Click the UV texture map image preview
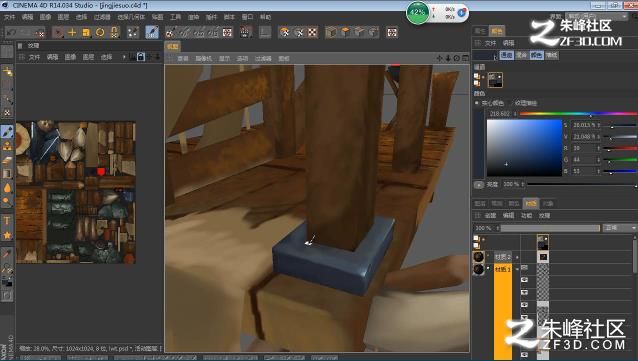 coord(76,192)
